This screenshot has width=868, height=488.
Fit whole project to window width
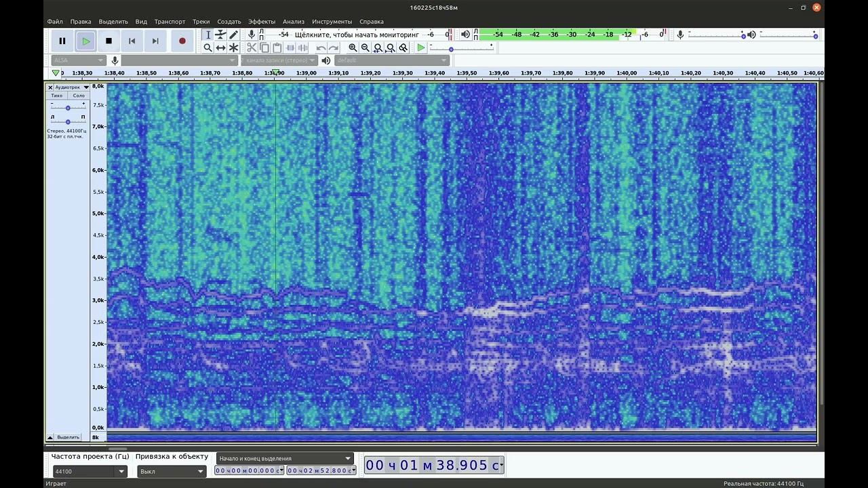point(391,47)
